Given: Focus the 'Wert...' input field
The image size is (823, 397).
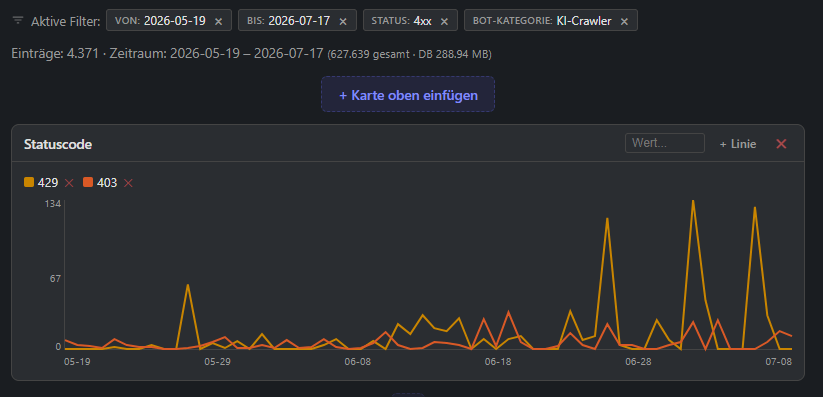Looking at the screenshot, I should coord(664,143).
